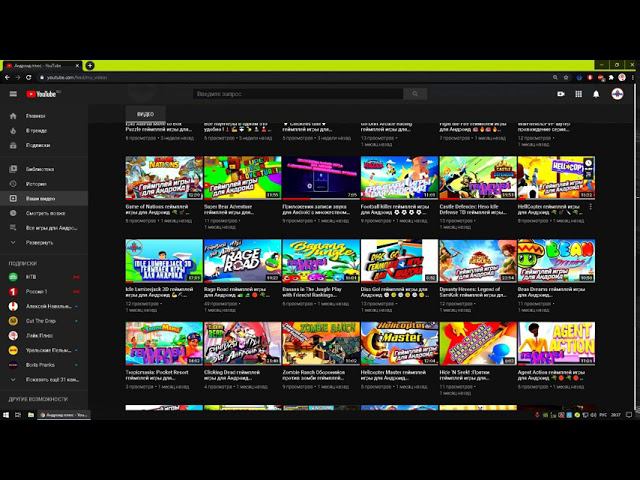The width and height of the screenshot is (640, 480).
Task: Open the Hide 'N Seek video thumbnail
Action: pos(478,343)
